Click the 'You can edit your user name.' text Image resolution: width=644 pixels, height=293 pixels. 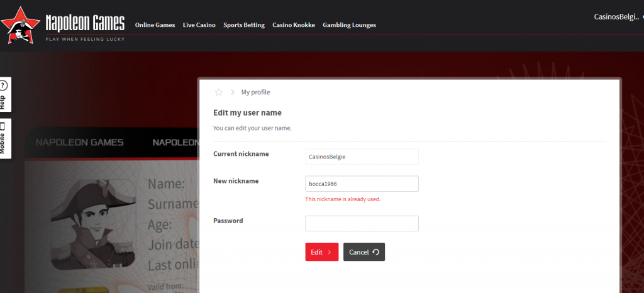click(252, 128)
